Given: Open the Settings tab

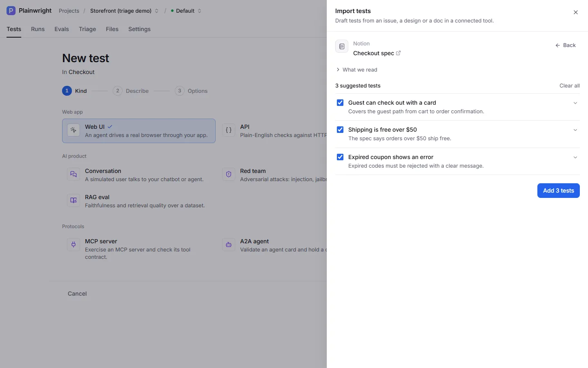Looking at the screenshot, I should tap(139, 29).
